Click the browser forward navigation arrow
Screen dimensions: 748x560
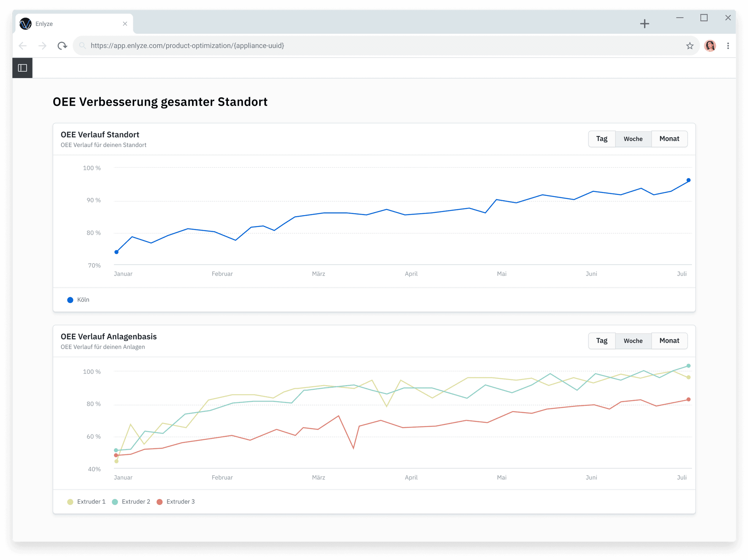pyautogui.click(x=42, y=46)
